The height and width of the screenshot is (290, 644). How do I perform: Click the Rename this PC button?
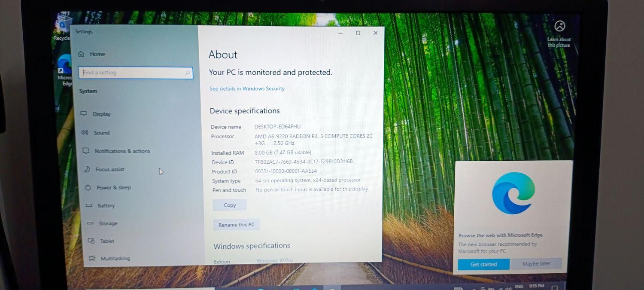[236, 225]
